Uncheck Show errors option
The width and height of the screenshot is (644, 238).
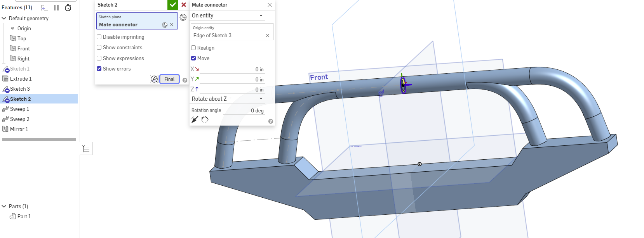tap(99, 69)
